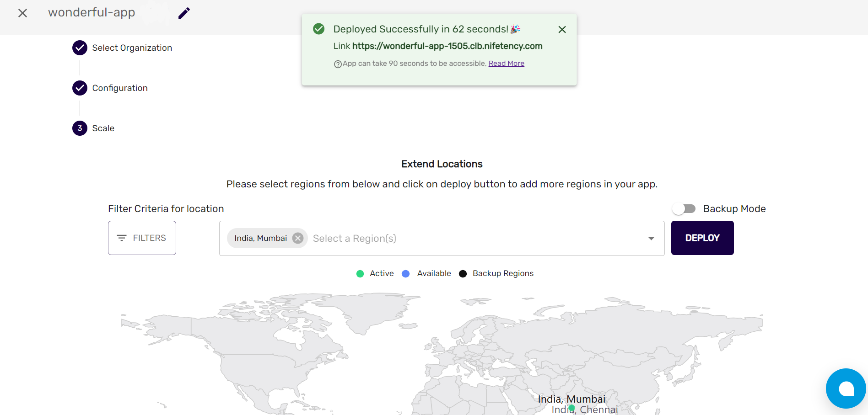Click the black Backup Regions legend dot
Viewport: 868px width, 415px height.
click(x=463, y=273)
